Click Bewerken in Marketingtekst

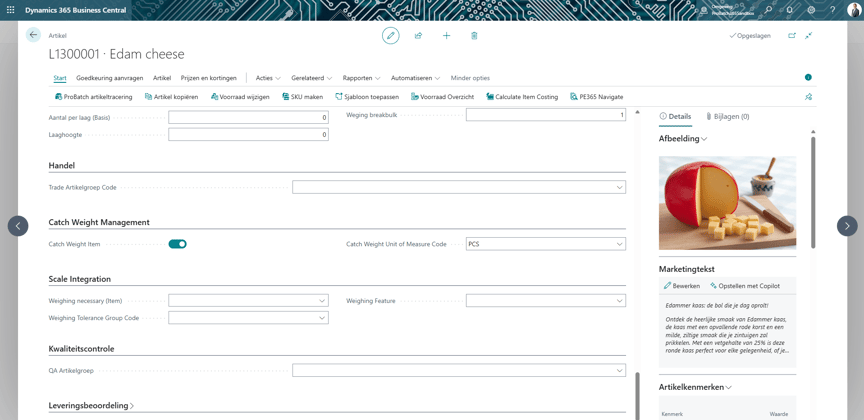682,286
